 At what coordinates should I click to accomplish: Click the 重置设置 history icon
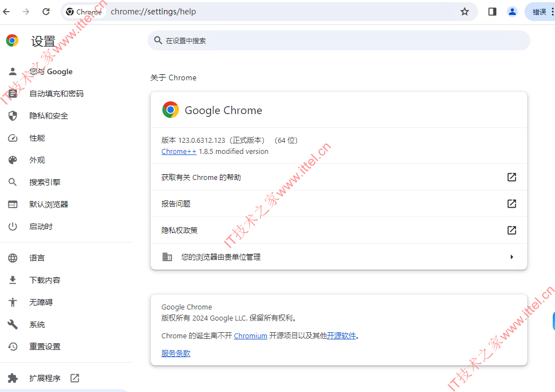[12, 347]
